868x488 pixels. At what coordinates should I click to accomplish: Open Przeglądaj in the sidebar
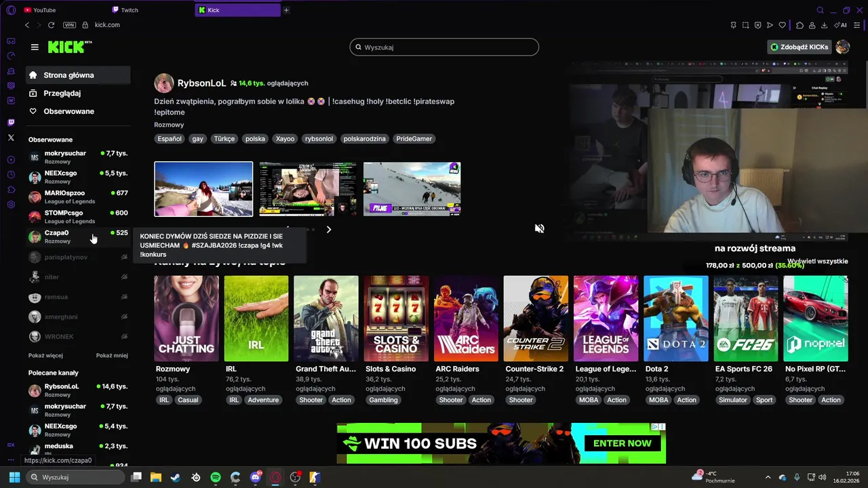coord(79,93)
